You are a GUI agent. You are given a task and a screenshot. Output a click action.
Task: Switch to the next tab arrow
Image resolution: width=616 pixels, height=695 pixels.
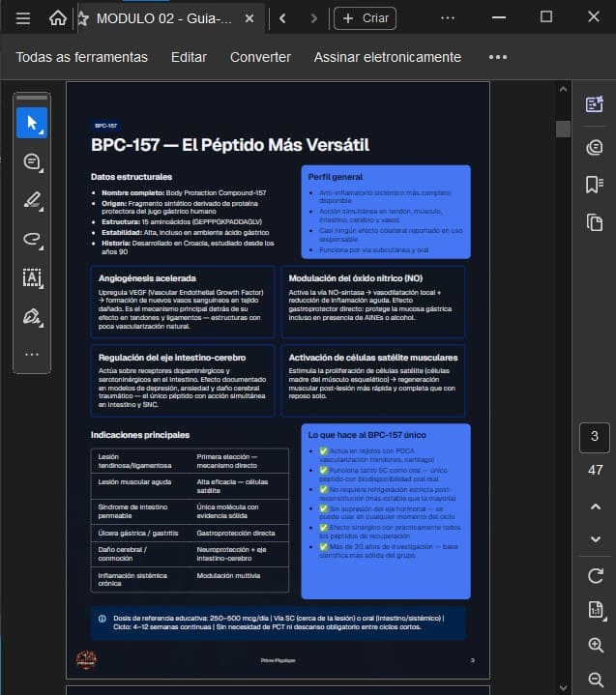tap(314, 18)
